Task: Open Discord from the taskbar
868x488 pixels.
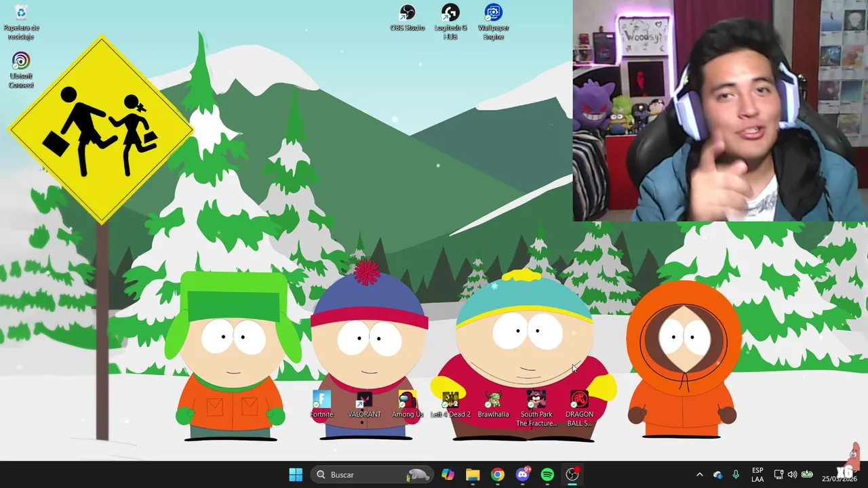Action: coord(523,474)
